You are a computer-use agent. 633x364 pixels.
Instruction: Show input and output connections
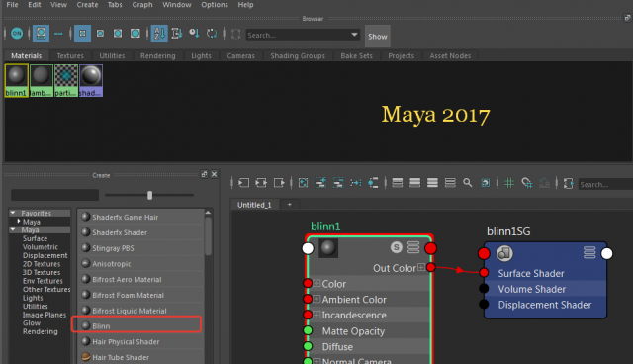pyautogui.click(x=261, y=183)
